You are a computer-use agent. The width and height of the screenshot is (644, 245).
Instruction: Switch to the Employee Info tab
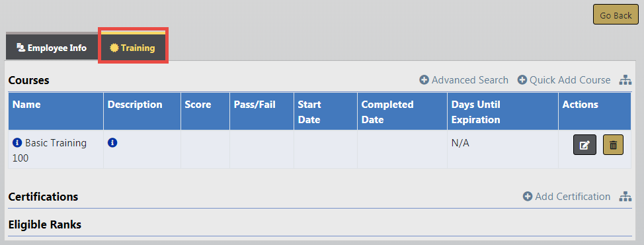tap(52, 46)
